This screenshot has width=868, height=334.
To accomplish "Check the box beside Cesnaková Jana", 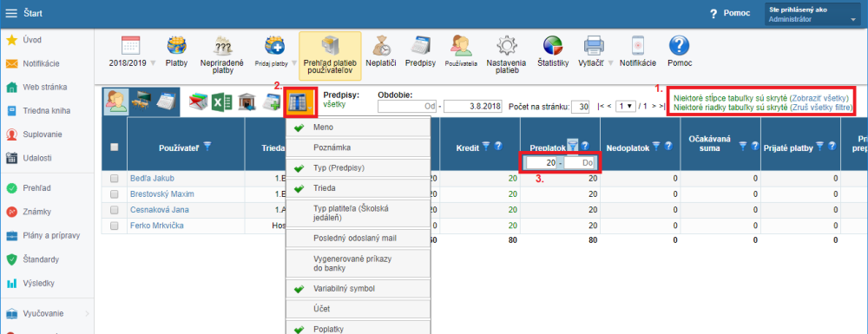I will point(115,210).
